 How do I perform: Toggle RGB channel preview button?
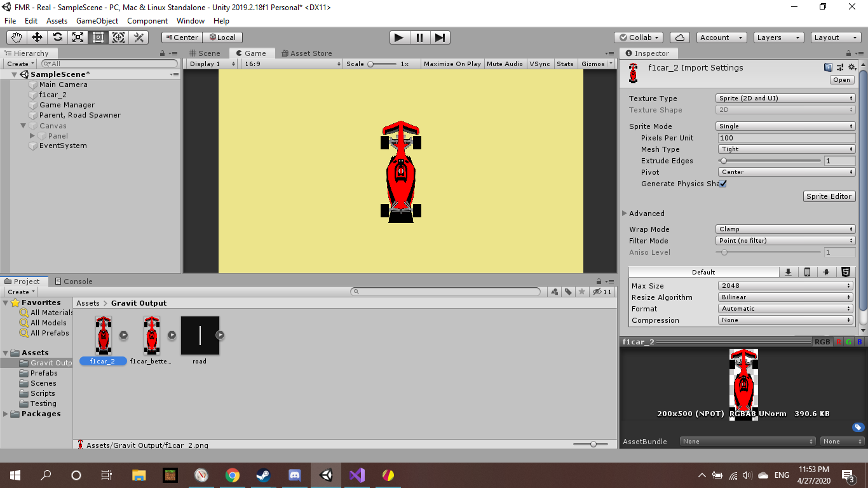tap(822, 342)
